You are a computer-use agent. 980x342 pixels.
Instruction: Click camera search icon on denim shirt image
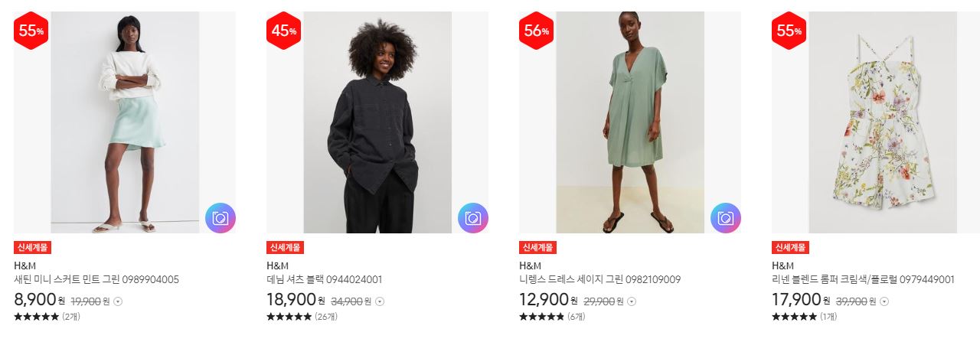(473, 218)
